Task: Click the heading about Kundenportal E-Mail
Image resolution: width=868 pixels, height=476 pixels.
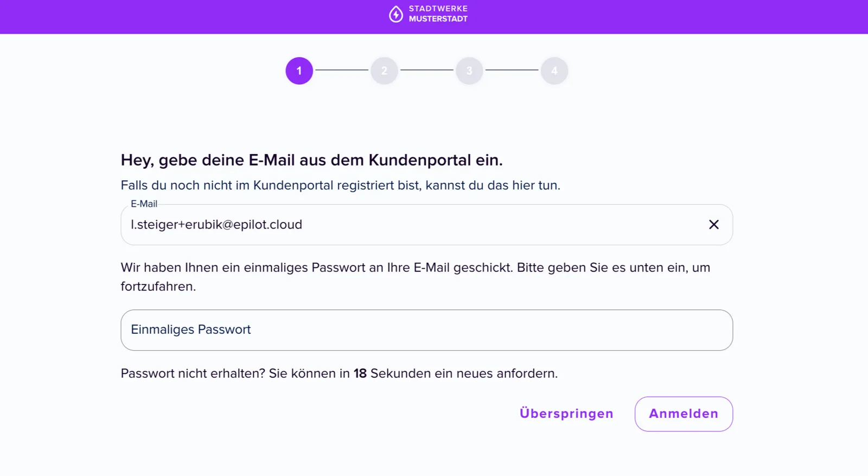Action: click(311, 160)
